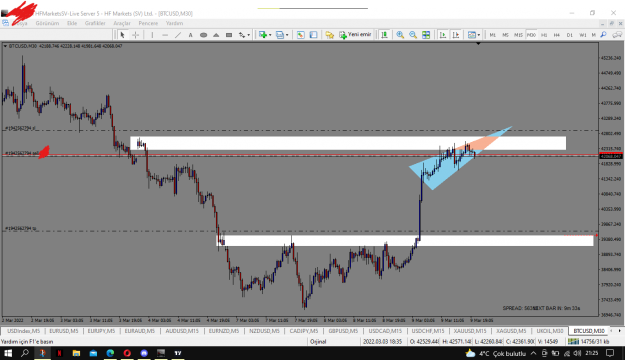Toggle chart shift

pos(456,35)
